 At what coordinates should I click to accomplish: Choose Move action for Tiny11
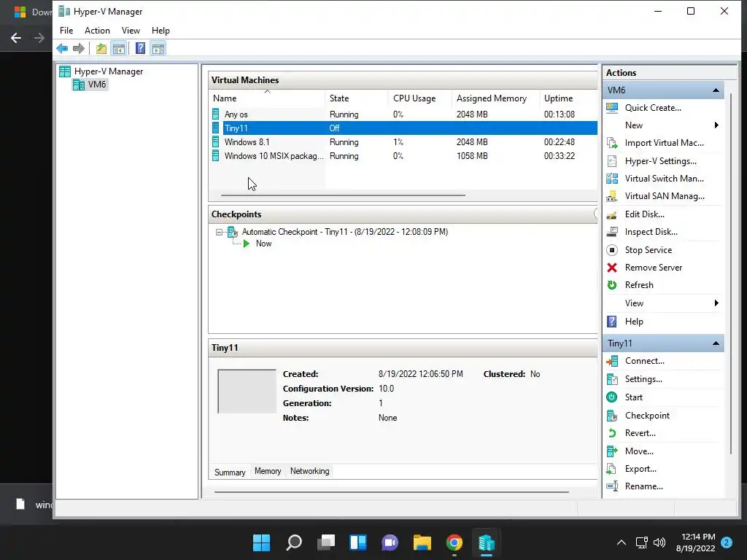[x=639, y=451]
